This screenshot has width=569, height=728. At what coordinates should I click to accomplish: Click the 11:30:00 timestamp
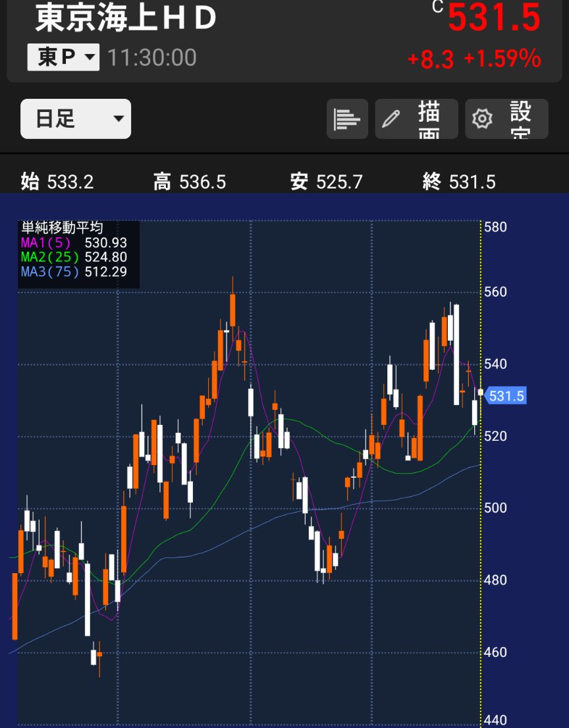[x=151, y=57]
